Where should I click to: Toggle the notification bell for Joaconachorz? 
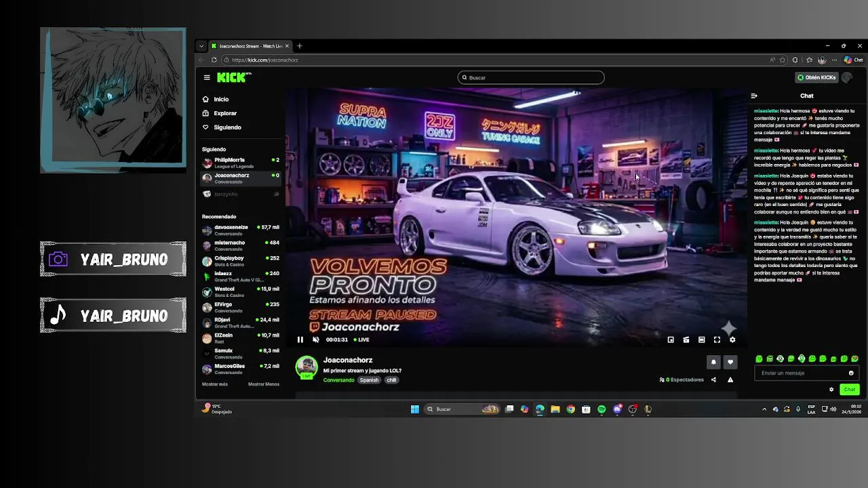(x=713, y=362)
